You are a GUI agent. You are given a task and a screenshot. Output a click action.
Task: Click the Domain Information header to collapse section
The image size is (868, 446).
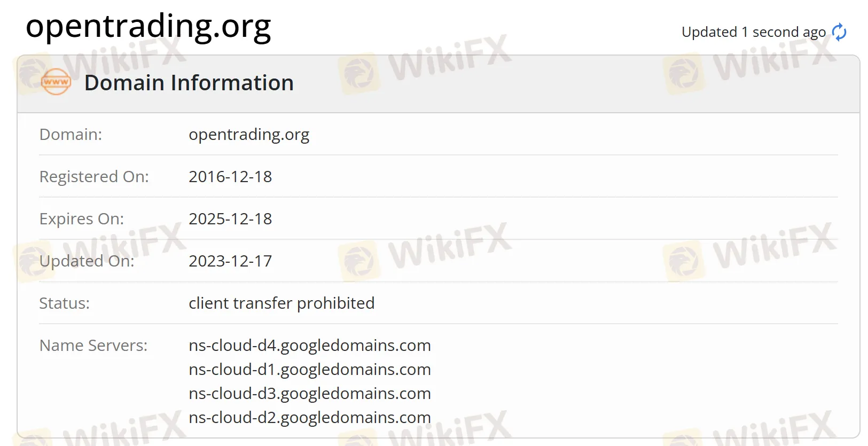(x=189, y=82)
